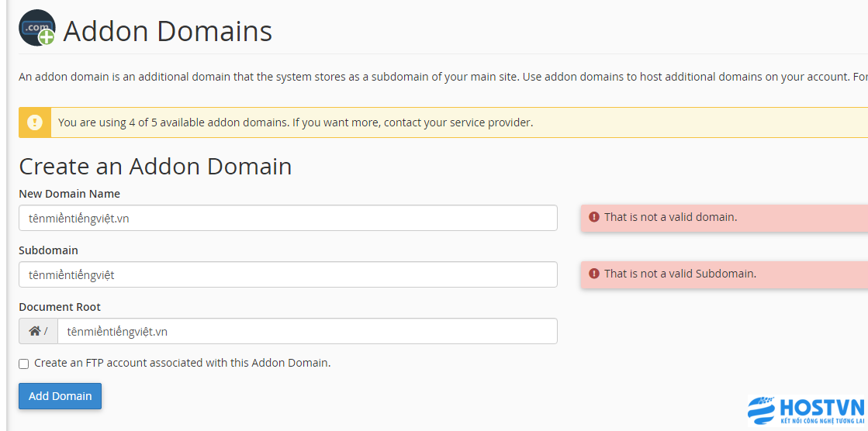Click the New Domain Name label
This screenshot has width=868, height=431.
click(69, 194)
